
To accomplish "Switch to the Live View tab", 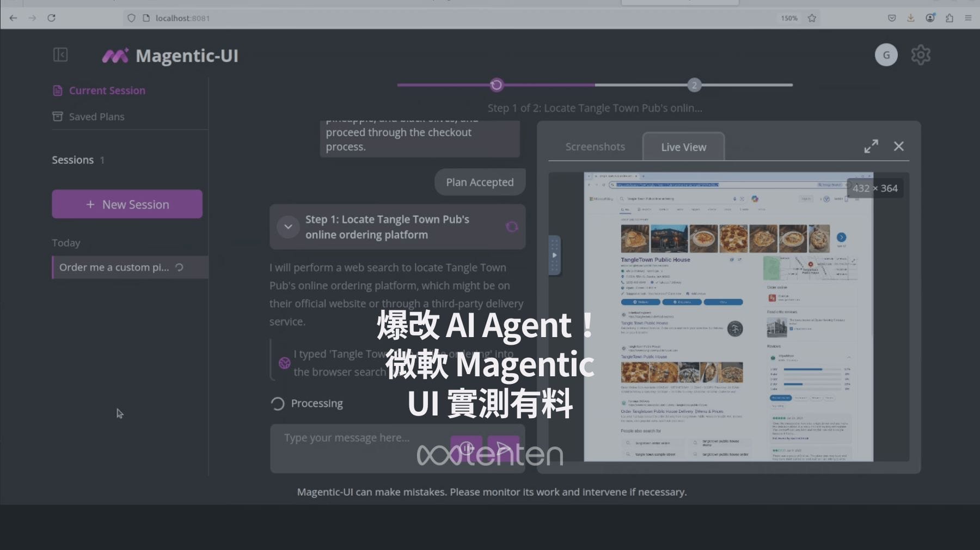I will pyautogui.click(x=683, y=147).
